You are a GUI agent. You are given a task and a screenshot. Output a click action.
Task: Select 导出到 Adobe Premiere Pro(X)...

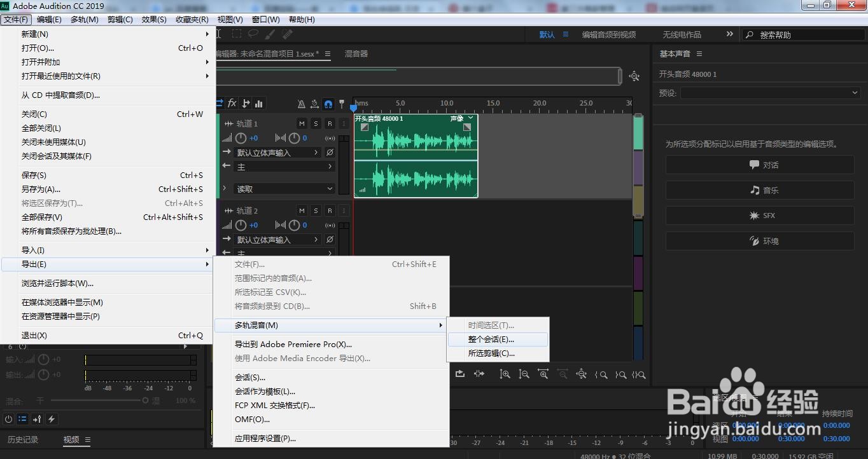(x=331, y=345)
